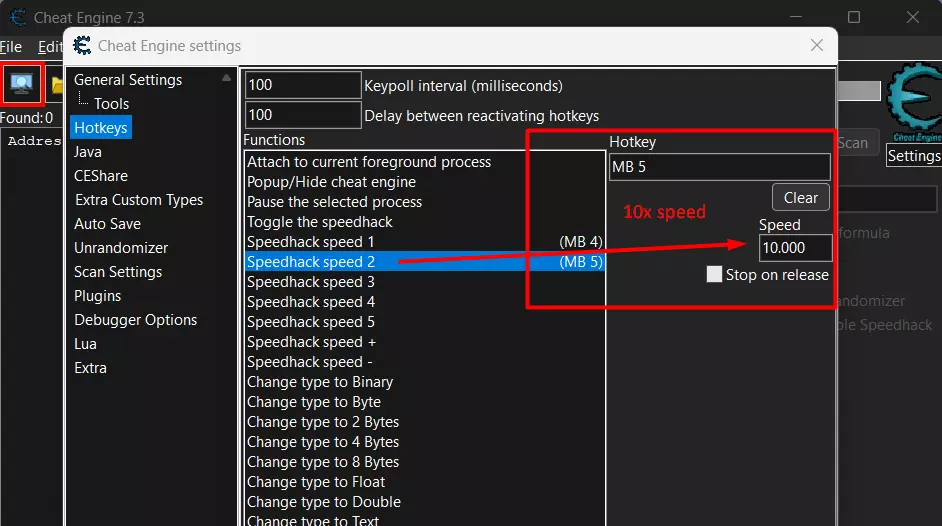
Task: Select Attach to current foreground process
Action: coord(425,162)
